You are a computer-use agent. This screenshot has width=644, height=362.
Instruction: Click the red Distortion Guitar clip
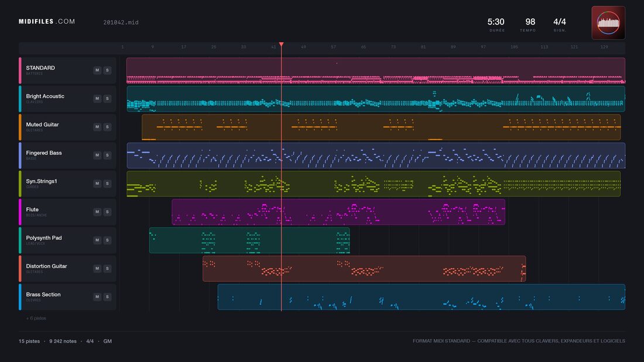(x=364, y=269)
